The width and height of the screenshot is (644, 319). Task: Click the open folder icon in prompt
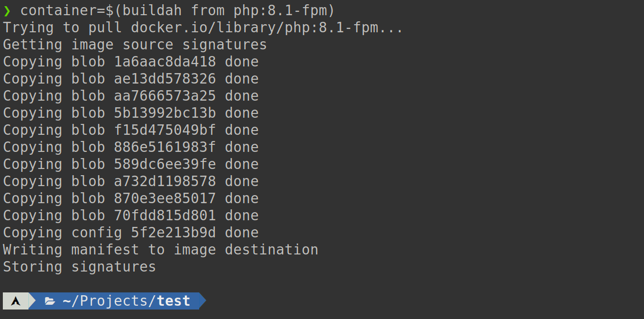point(49,301)
